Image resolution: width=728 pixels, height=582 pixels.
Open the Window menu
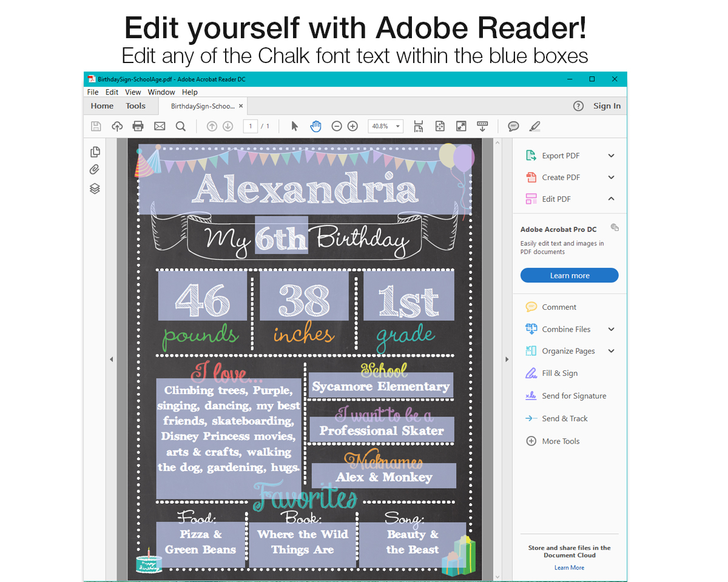[161, 92]
